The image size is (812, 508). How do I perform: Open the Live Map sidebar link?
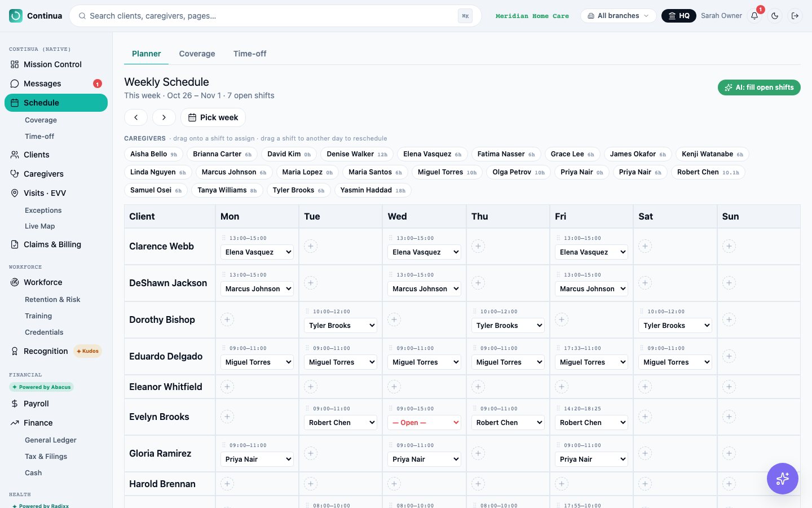click(40, 226)
